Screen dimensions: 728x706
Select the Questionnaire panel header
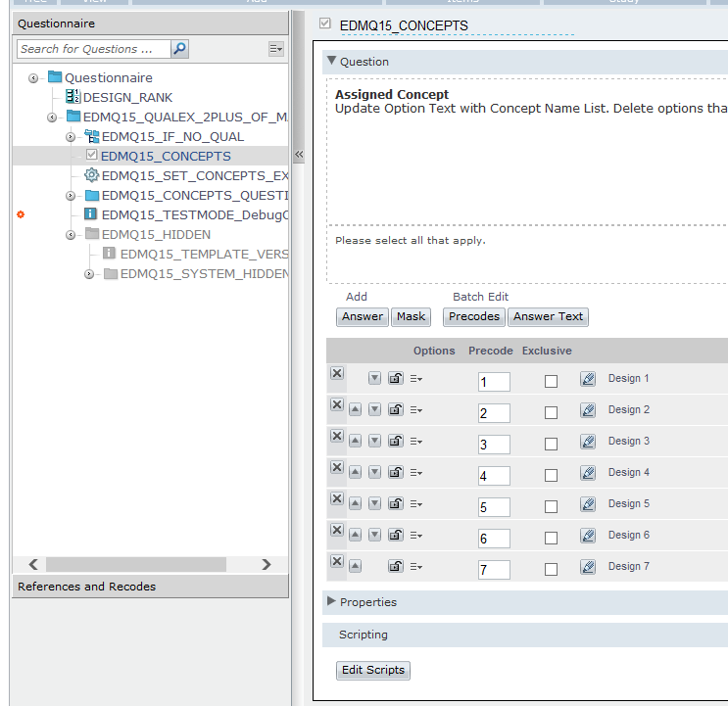coord(151,24)
